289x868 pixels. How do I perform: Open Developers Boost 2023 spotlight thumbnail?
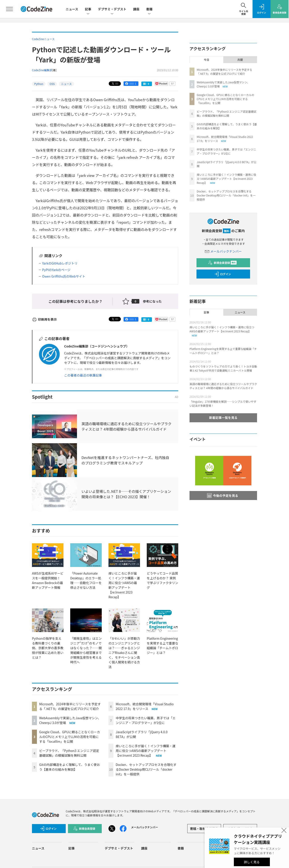54,426
